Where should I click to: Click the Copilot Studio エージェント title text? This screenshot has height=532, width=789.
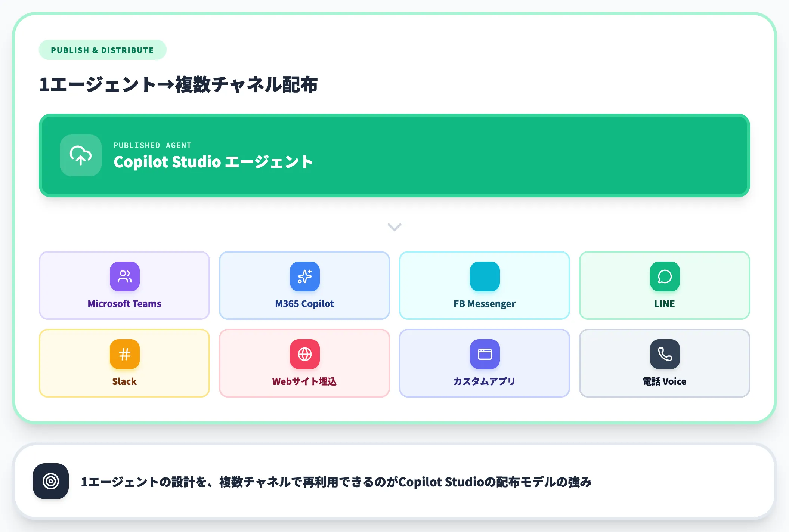coord(213,162)
